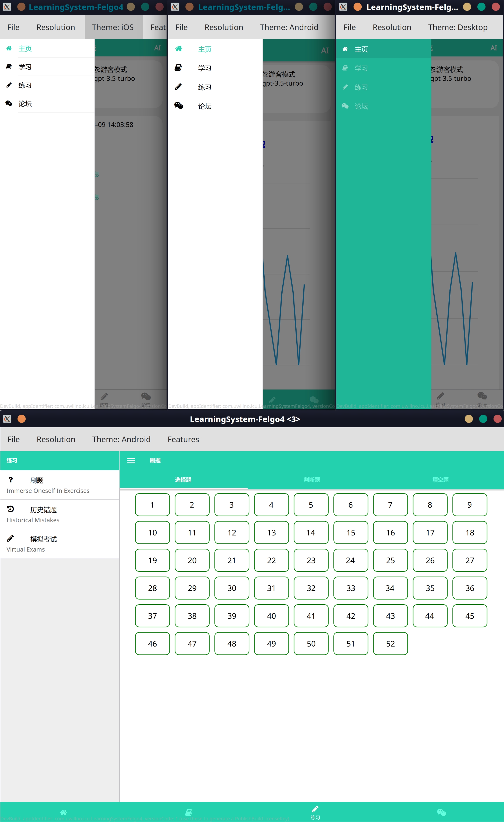Image resolution: width=504 pixels, height=822 pixels.
Task: Select question number 25 button
Action: 390,560
